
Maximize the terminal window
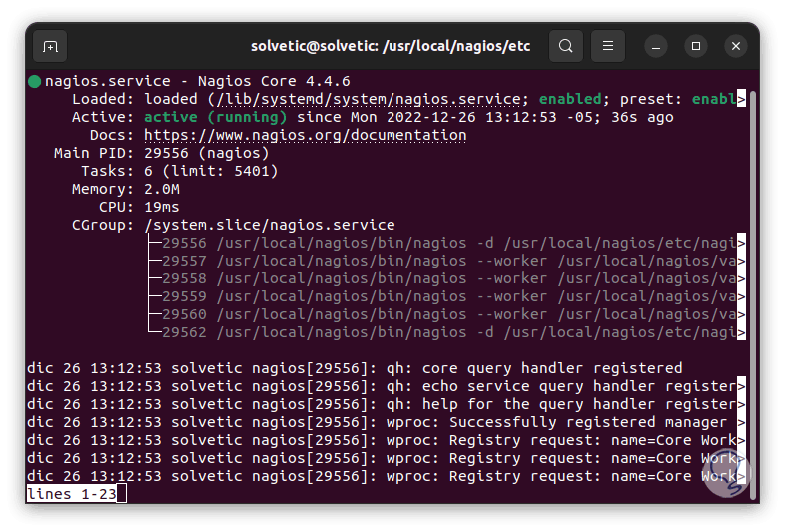tap(696, 47)
